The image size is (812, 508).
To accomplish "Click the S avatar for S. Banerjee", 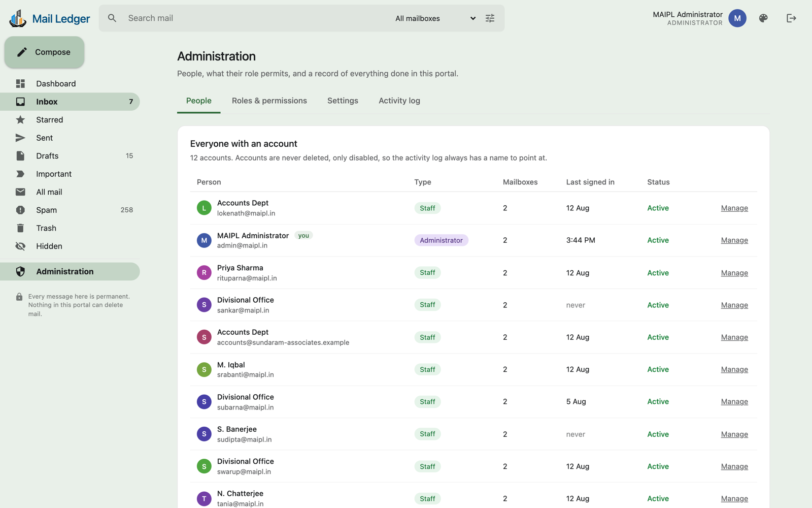I will (204, 434).
